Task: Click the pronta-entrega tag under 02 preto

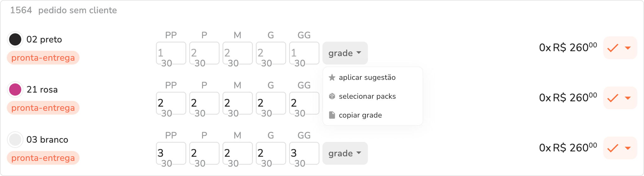Action: 43,58
